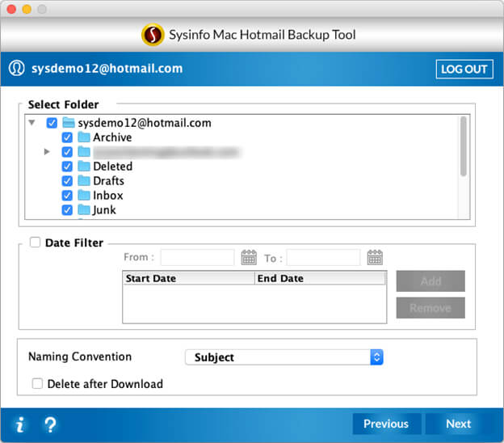Click the info icon in the bottom bar
This screenshot has width=504, height=443.
click(x=20, y=424)
